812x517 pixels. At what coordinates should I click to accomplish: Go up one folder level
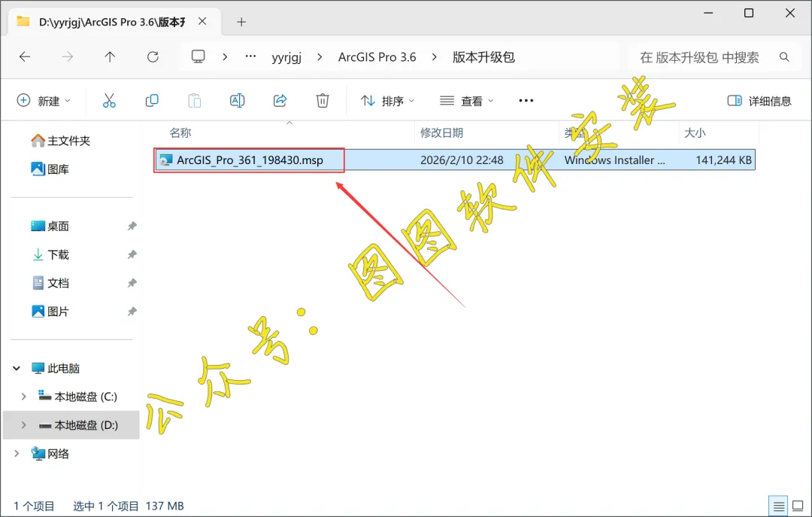110,57
